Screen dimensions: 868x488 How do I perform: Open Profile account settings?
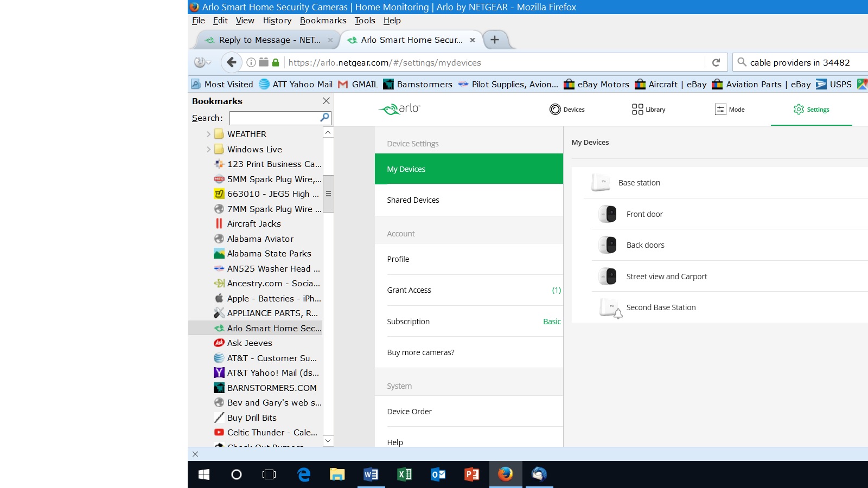pyautogui.click(x=469, y=259)
